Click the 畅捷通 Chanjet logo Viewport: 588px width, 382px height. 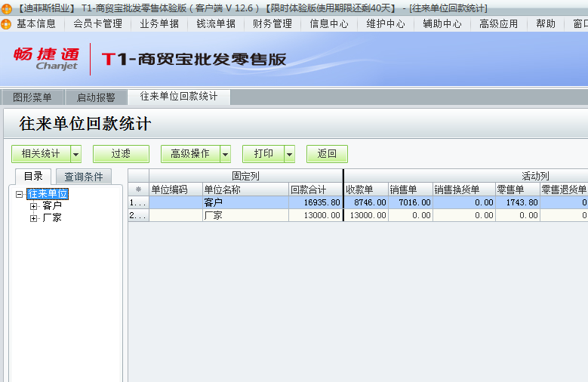pyautogui.click(x=46, y=59)
